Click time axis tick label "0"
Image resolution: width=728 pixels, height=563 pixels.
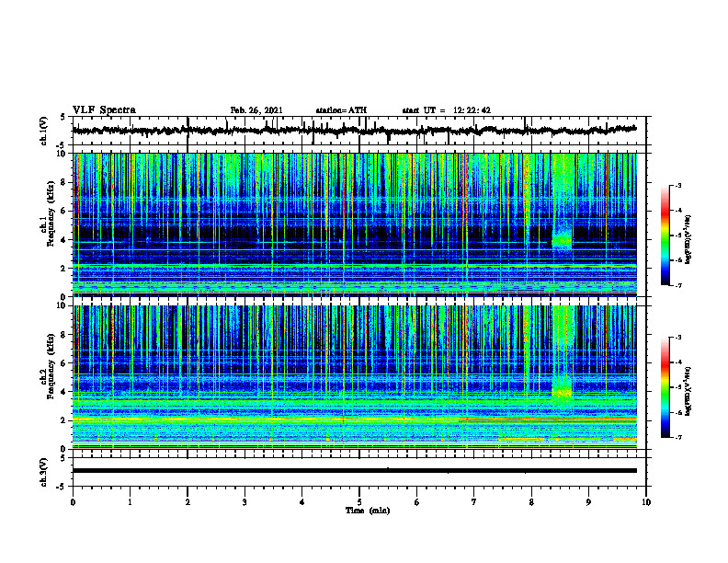click(73, 502)
